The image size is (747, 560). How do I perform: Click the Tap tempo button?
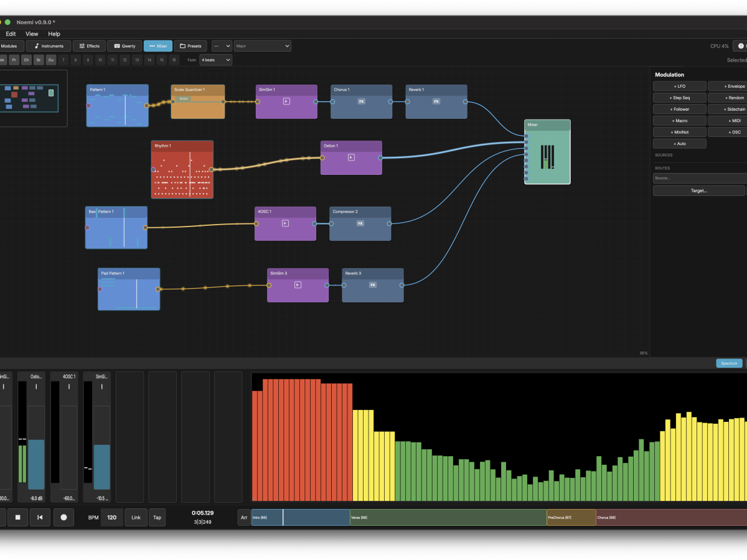point(157,517)
